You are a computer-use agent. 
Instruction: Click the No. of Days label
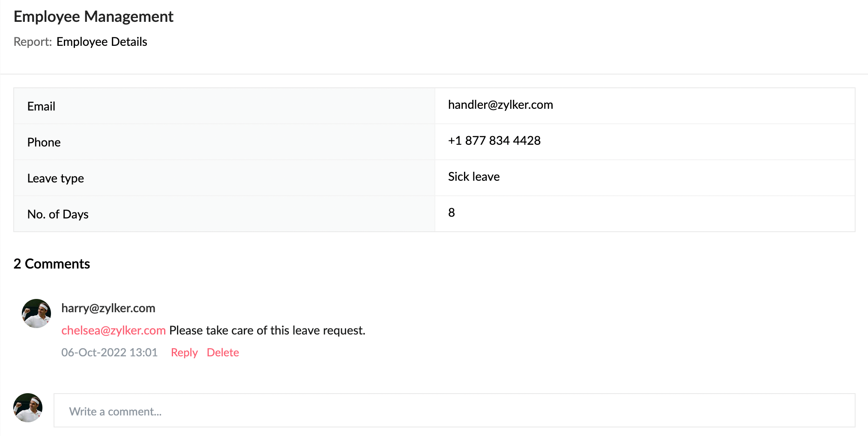click(x=58, y=214)
